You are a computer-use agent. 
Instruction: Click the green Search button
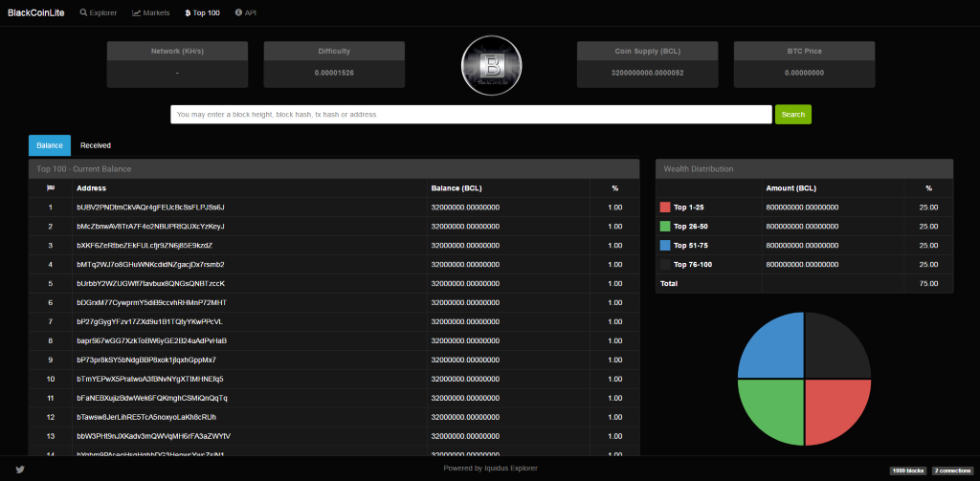pyautogui.click(x=793, y=115)
